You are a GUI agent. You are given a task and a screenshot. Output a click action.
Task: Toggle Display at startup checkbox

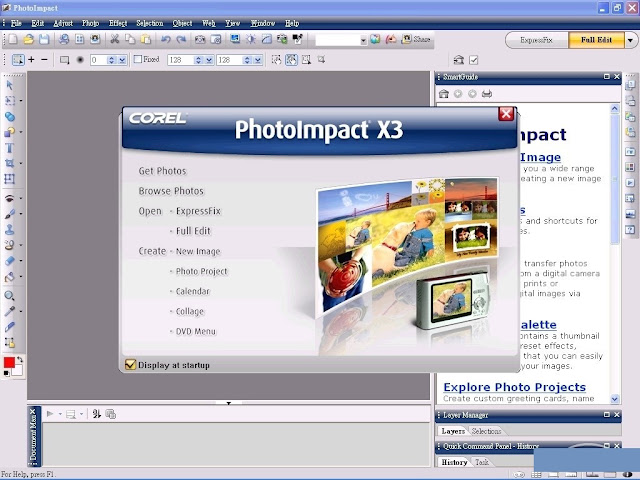[130, 364]
